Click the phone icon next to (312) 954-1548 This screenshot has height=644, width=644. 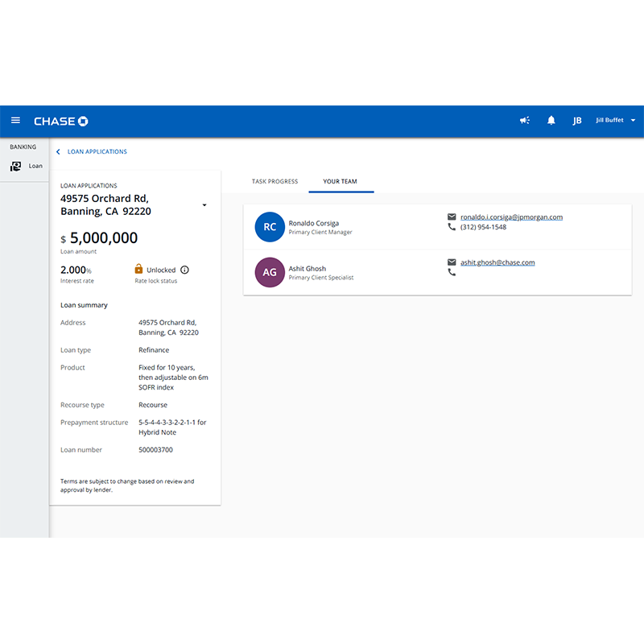click(x=452, y=228)
